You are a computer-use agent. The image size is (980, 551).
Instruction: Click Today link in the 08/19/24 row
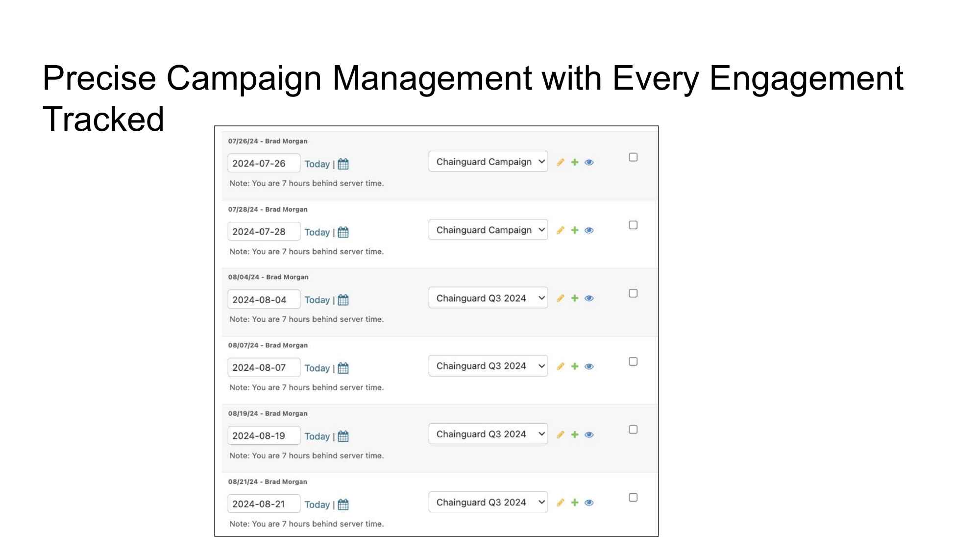317,436
